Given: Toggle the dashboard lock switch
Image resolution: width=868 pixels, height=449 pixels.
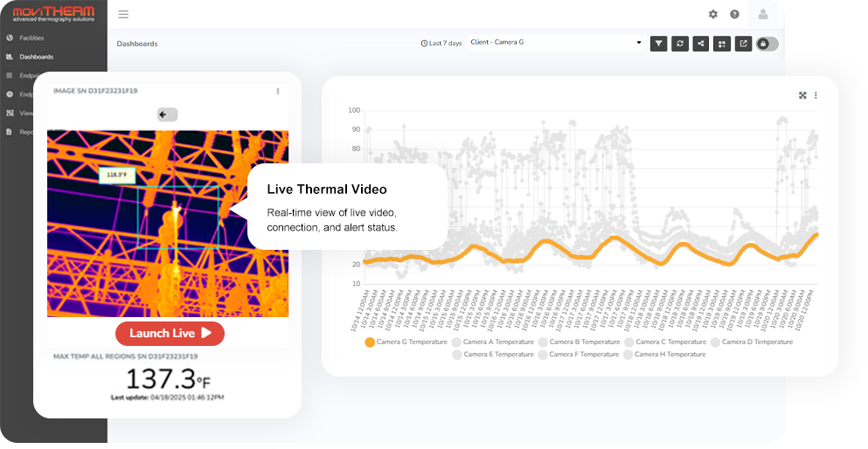Looking at the screenshot, I should click(x=767, y=43).
